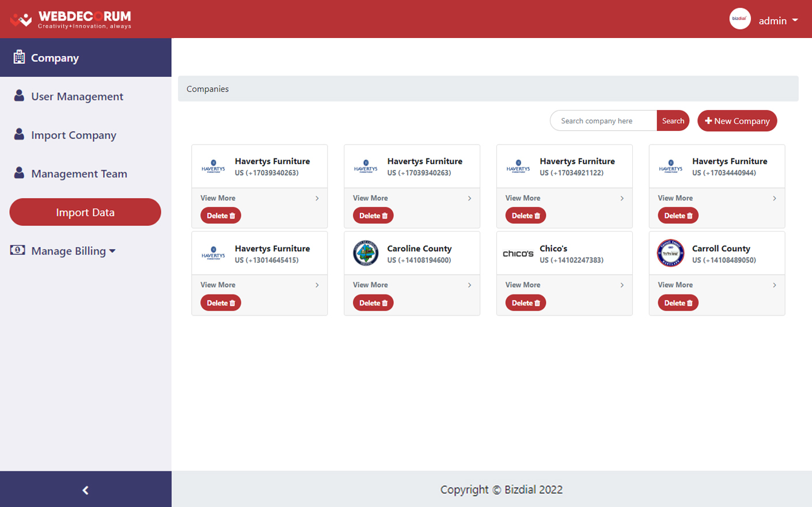Open User Management in sidebar

click(x=77, y=96)
